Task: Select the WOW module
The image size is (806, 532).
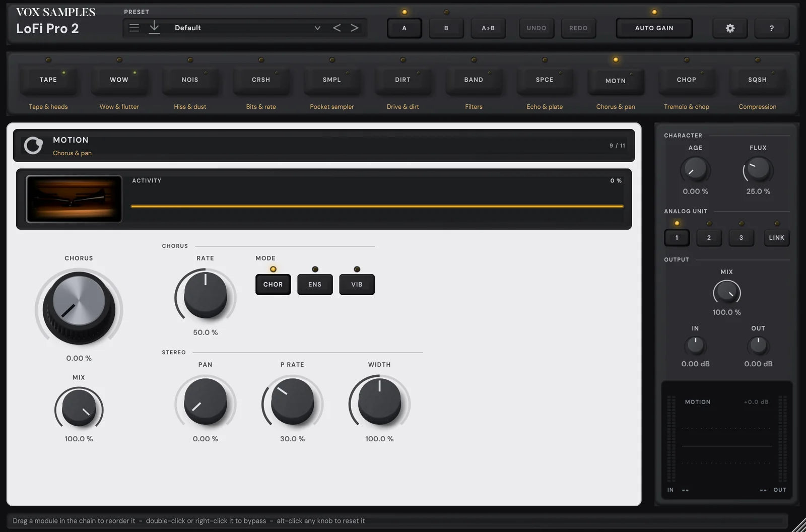Action: tap(119, 80)
